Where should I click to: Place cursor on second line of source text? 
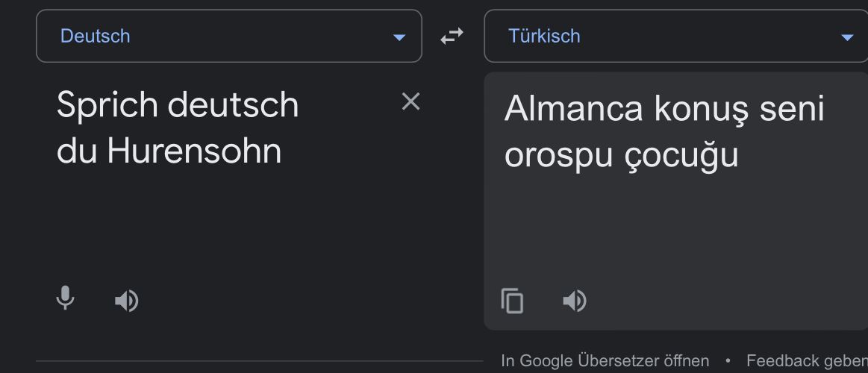click(169, 151)
